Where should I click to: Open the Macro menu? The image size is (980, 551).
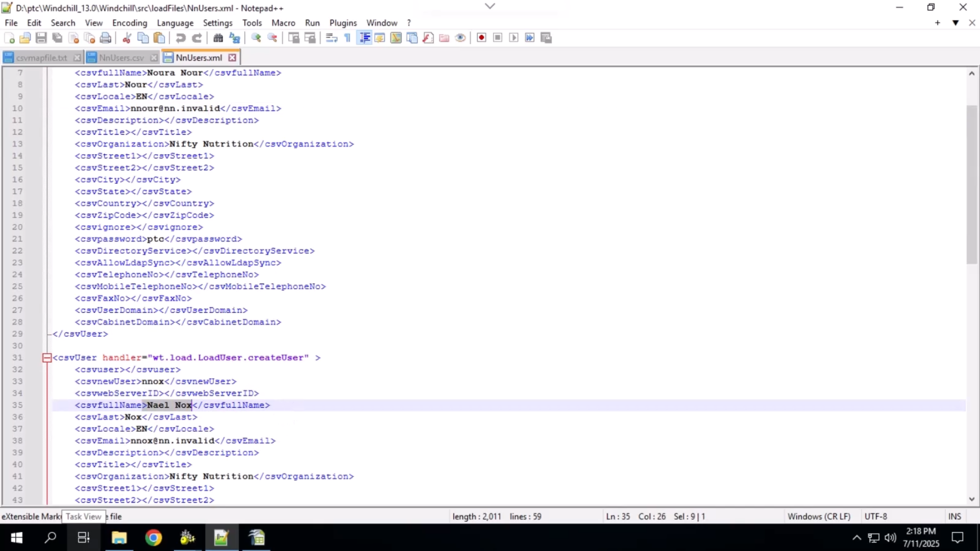[283, 23]
